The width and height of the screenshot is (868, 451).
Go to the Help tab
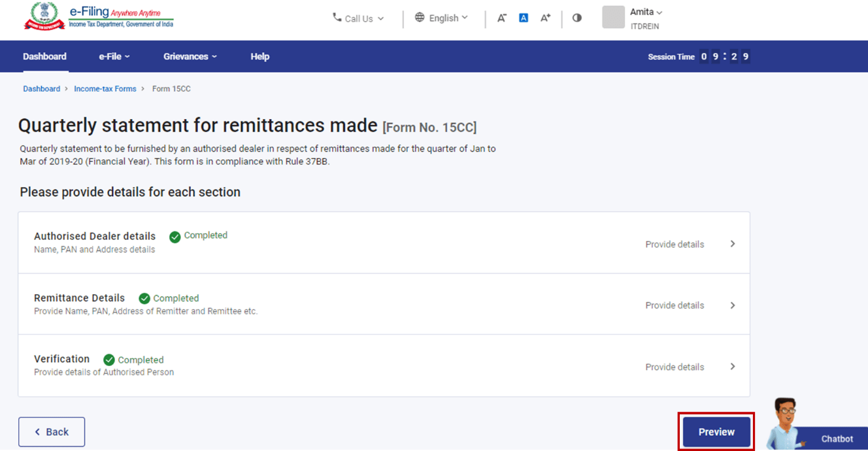259,57
